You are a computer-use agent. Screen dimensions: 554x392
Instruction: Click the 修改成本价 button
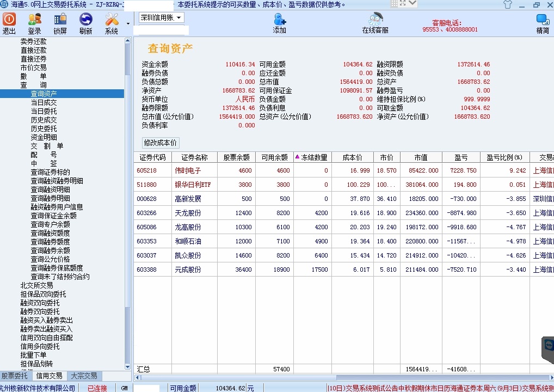pyautogui.click(x=160, y=143)
